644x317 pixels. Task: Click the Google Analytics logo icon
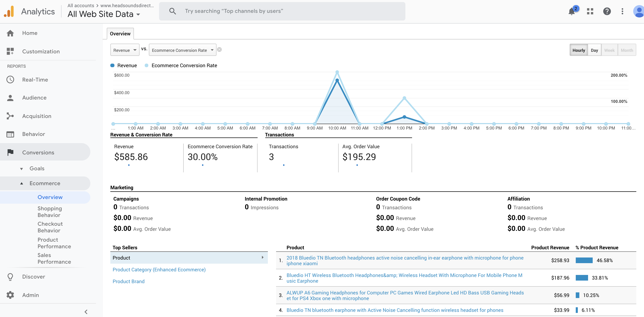tap(9, 12)
